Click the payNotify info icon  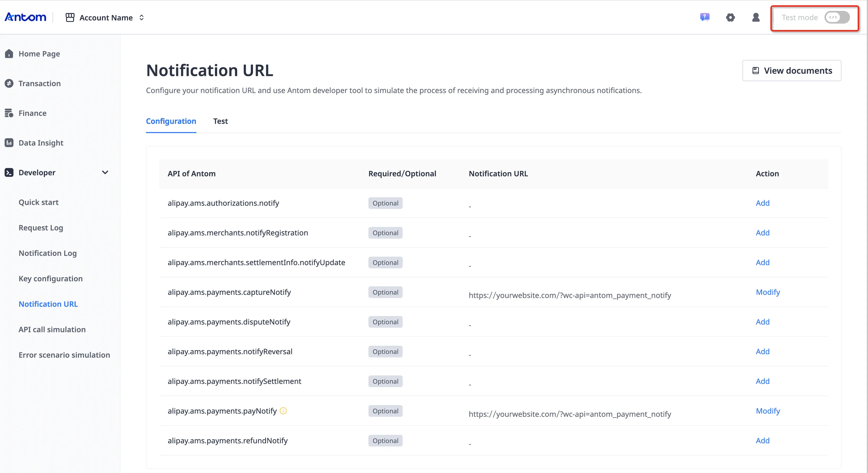click(x=283, y=411)
